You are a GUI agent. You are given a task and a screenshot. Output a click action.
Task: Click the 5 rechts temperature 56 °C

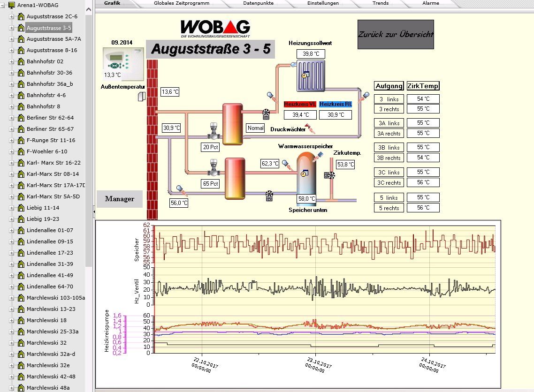[423, 208]
